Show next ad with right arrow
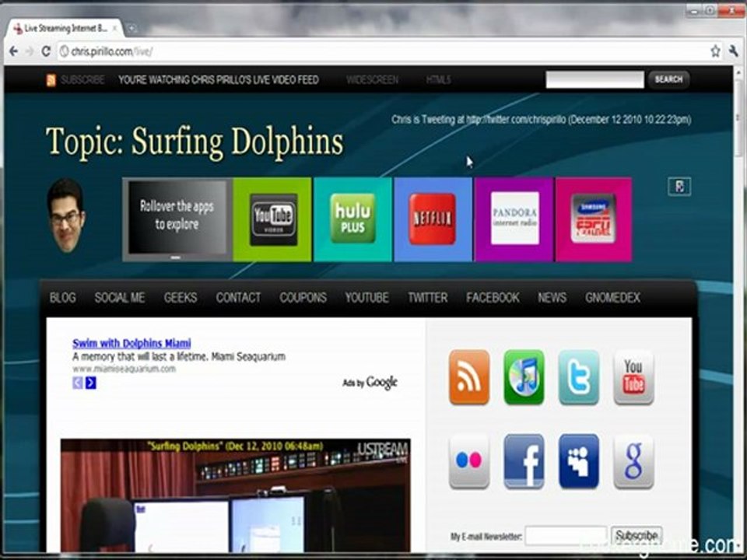This screenshot has width=747, height=560. [x=90, y=383]
